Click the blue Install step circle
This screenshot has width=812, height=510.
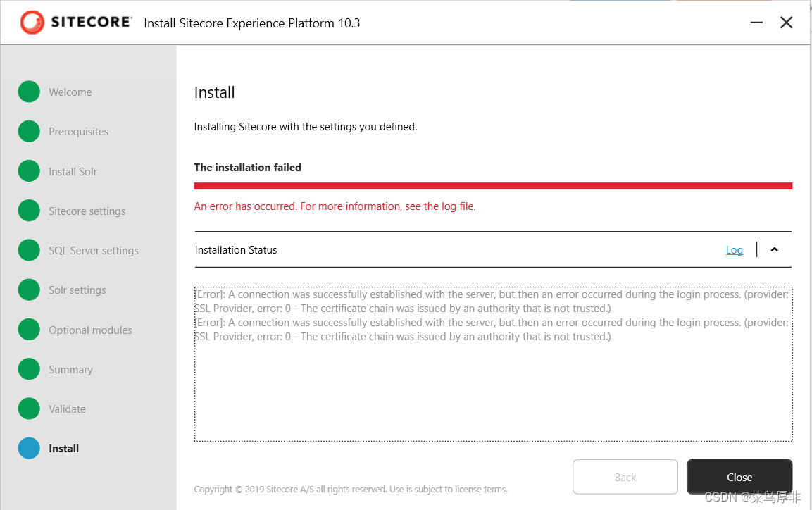(x=29, y=449)
